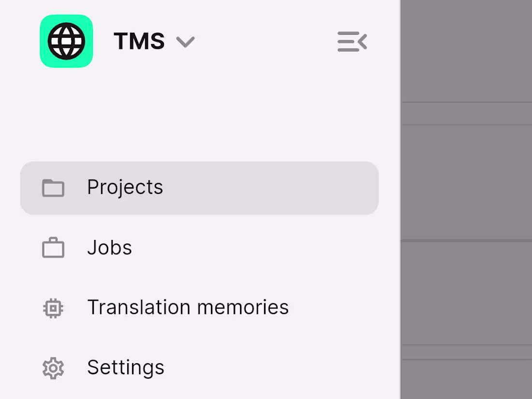
Task: Click the Settings gear icon
Action: 53,368
